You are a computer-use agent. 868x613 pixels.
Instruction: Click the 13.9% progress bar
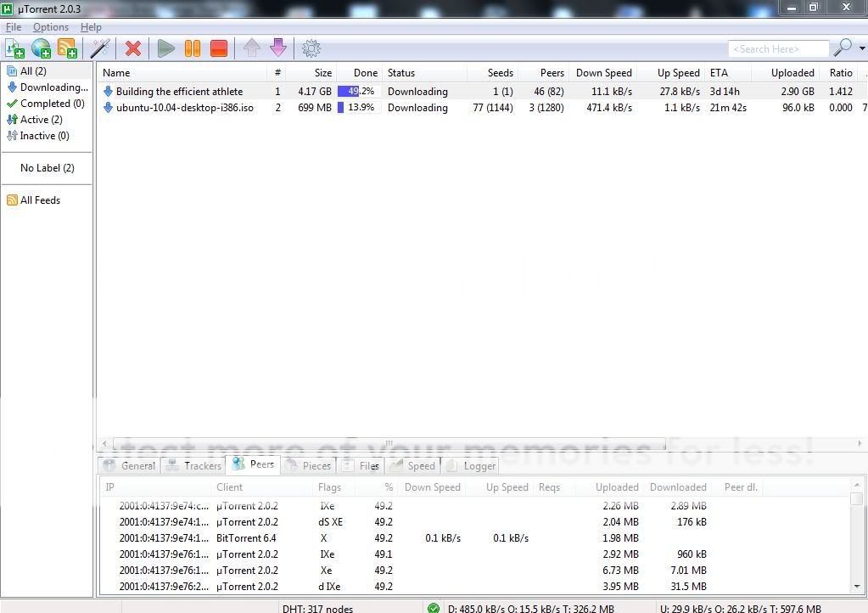click(x=359, y=108)
